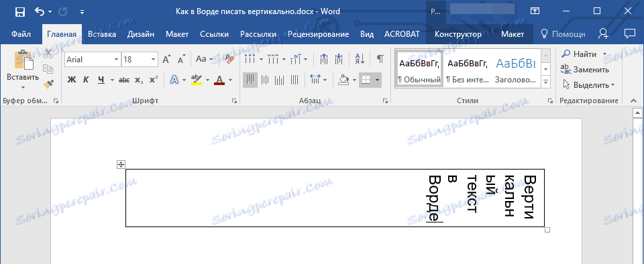Expand the Вставить paste options arrow

click(23, 87)
